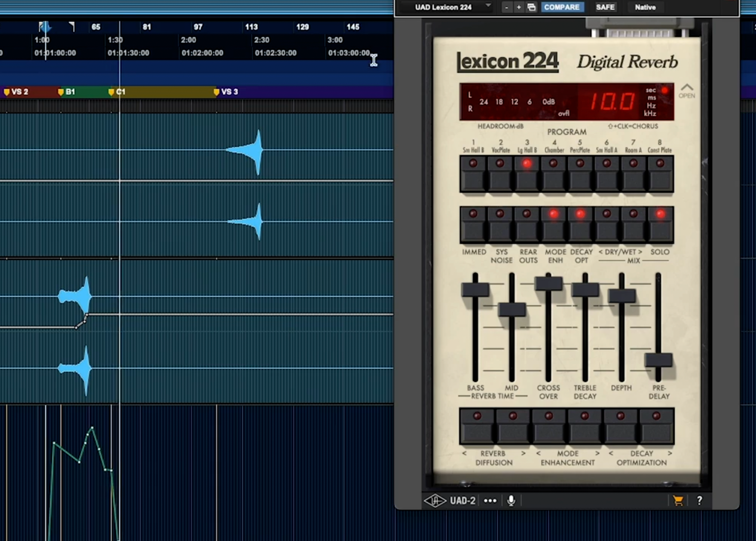Screen dimensions: 756x541
Task: Select program 5 PercPlate
Action: click(x=580, y=175)
